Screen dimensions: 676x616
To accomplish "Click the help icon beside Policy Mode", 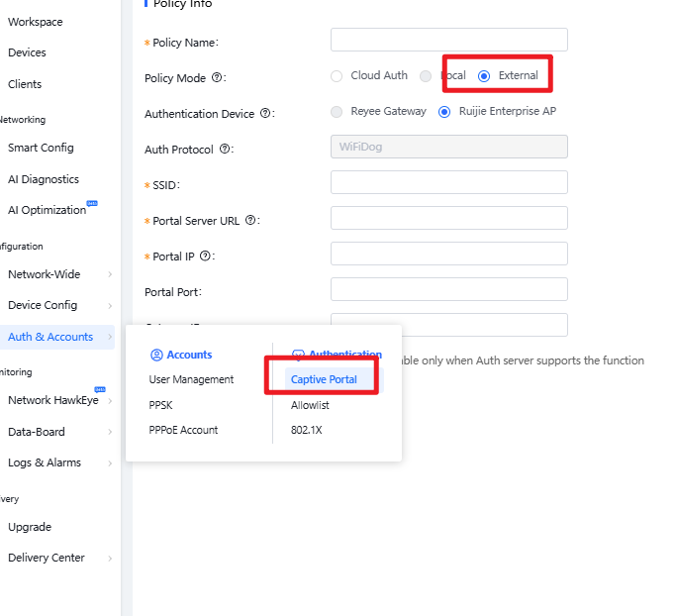I will 218,77.
